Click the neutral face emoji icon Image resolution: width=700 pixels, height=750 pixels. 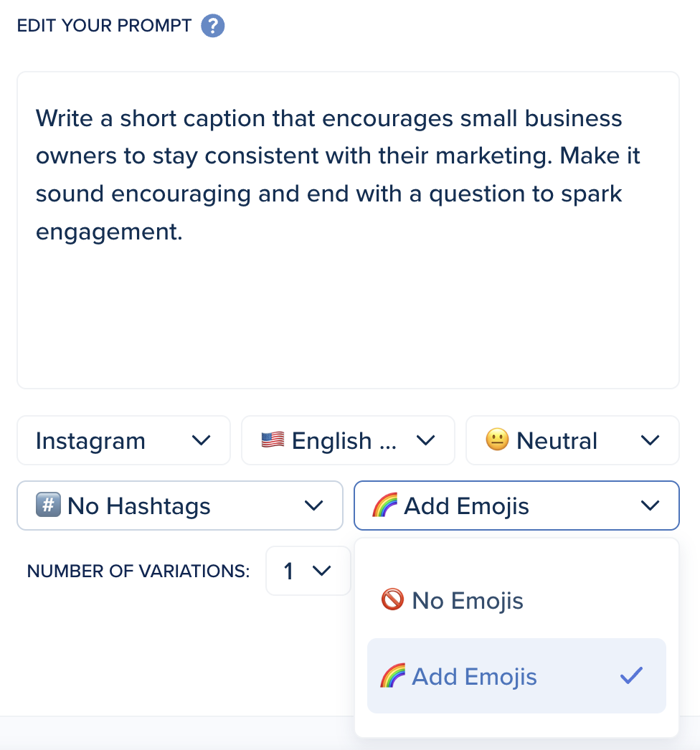pyautogui.click(x=497, y=440)
